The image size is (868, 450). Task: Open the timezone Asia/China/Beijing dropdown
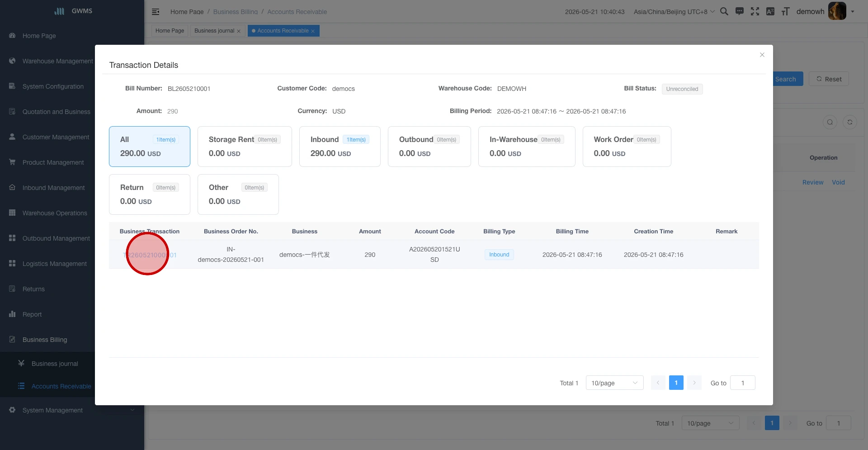(674, 12)
